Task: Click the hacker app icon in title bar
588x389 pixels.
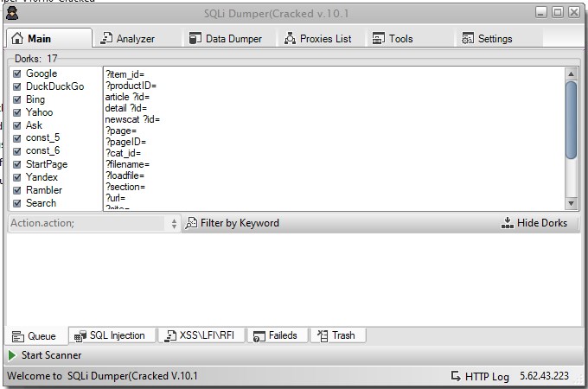Action: pos(12,14)
